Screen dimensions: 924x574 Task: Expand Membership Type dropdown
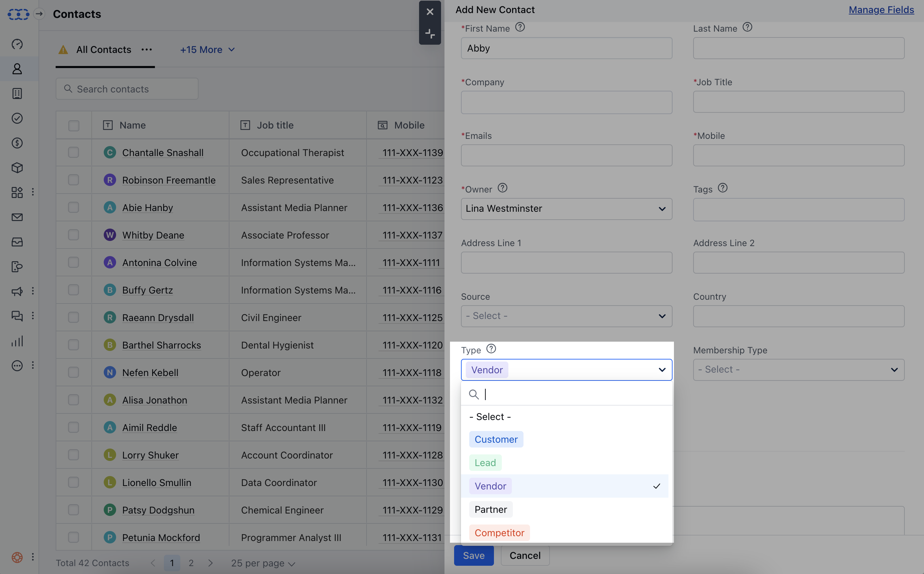click(x=798, y=369)
